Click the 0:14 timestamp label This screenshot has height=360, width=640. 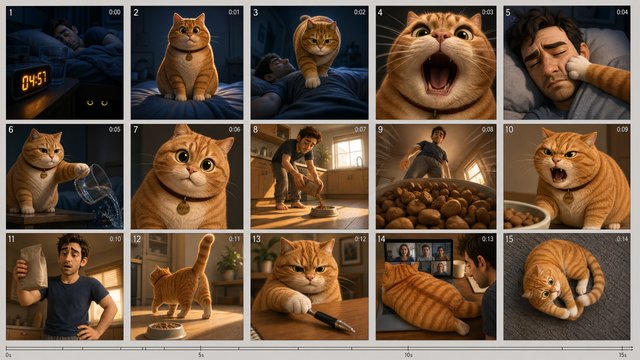coord(622,239)
